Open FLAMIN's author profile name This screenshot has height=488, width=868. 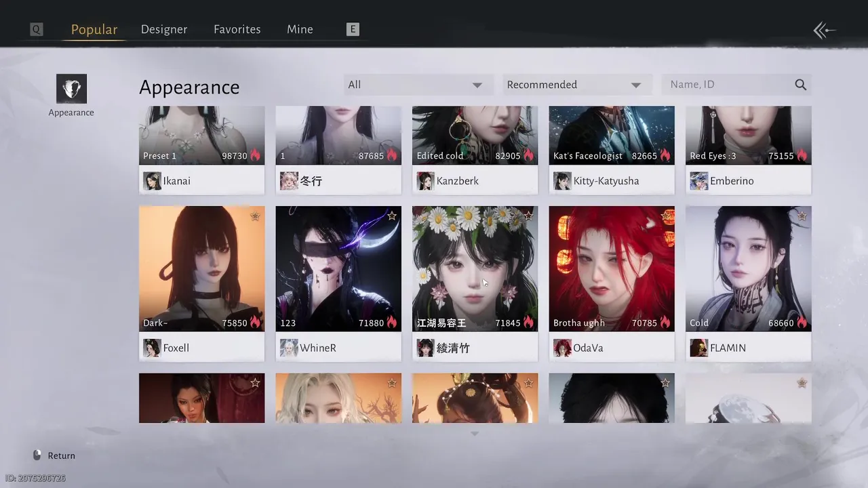pyautogui.click(x=728, y=348)
